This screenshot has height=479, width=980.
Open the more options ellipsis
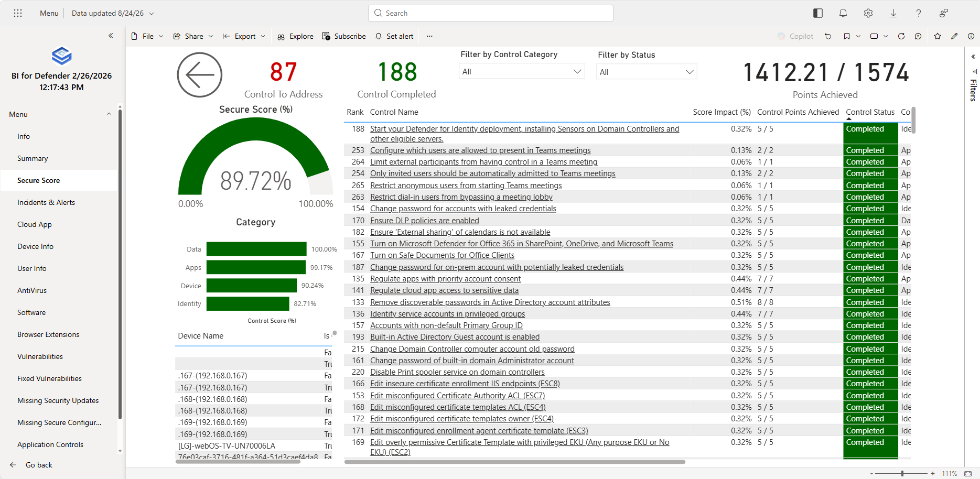click(429, 36)
